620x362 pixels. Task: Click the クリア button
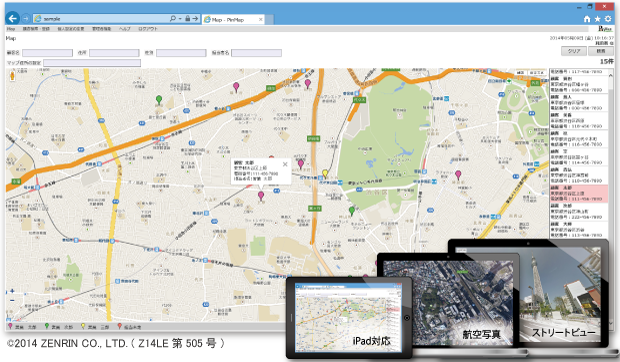pos(574,51)
